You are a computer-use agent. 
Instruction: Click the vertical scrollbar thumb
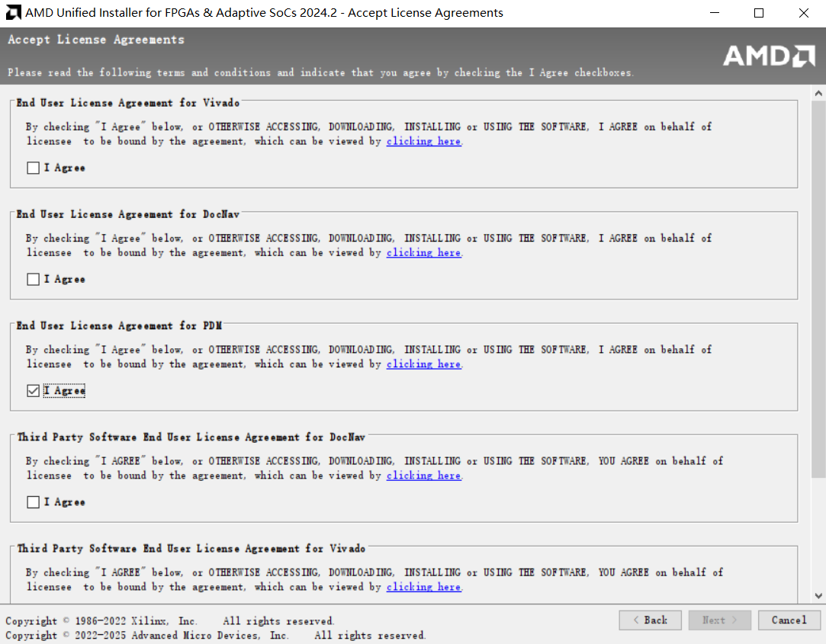[818, 290]
